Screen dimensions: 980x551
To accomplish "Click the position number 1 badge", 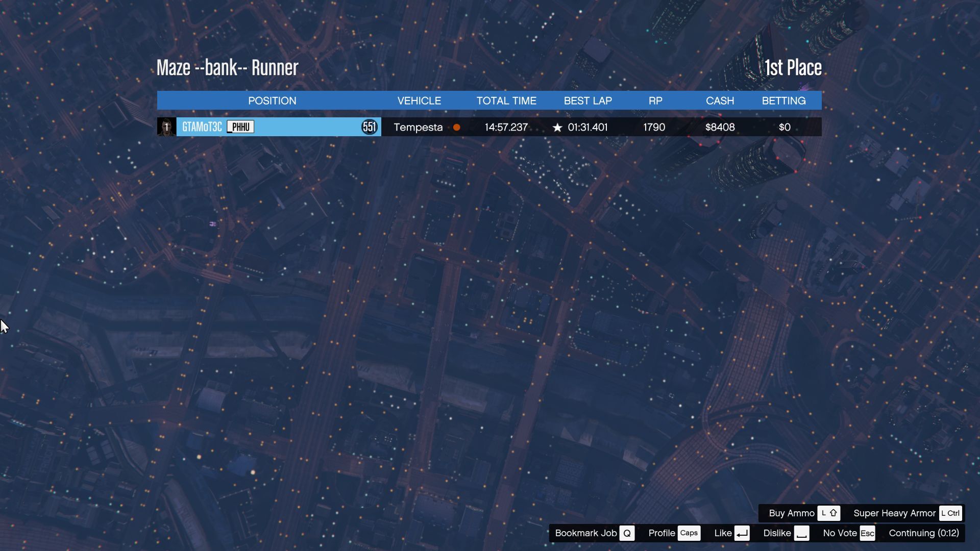I will pos(166,127).
